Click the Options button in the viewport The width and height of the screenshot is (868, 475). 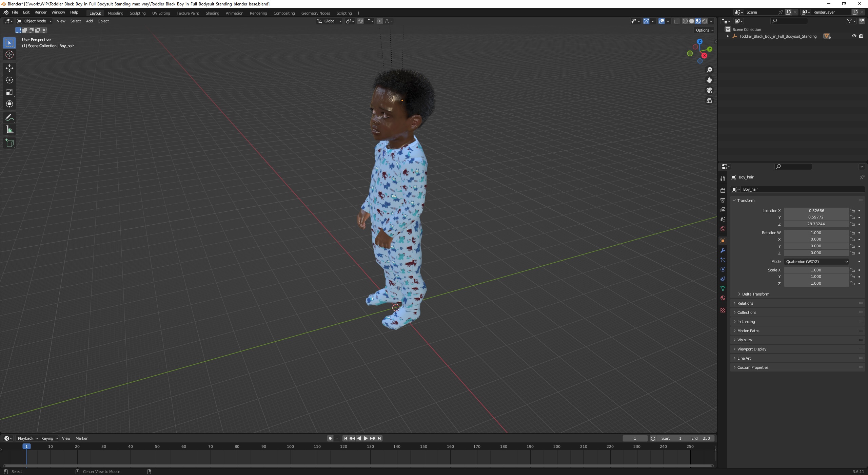tap(704, 30)
